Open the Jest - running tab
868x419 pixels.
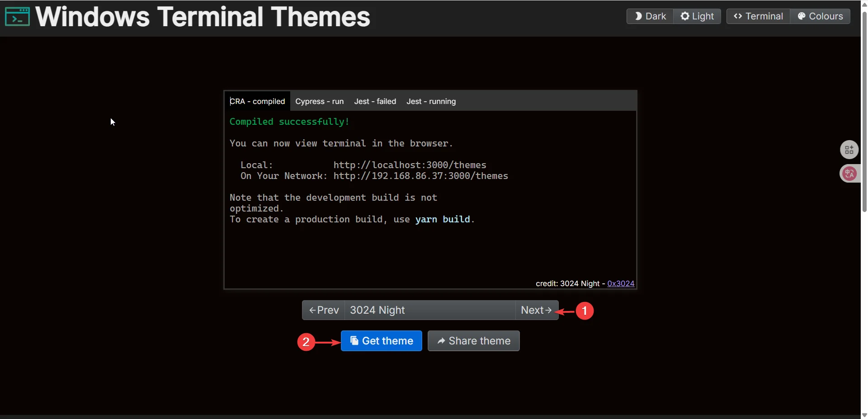click(431, 101)
